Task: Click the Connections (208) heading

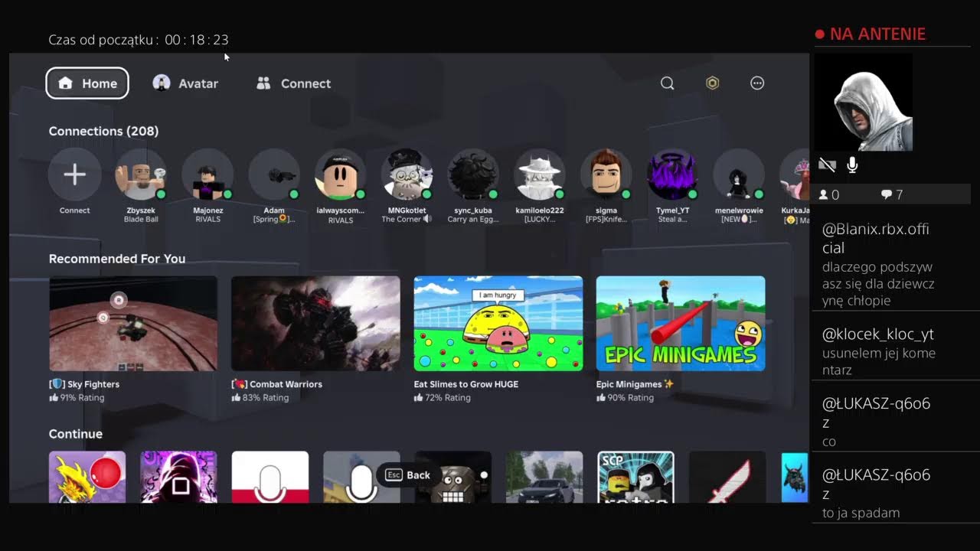Action: pos(103,131)
